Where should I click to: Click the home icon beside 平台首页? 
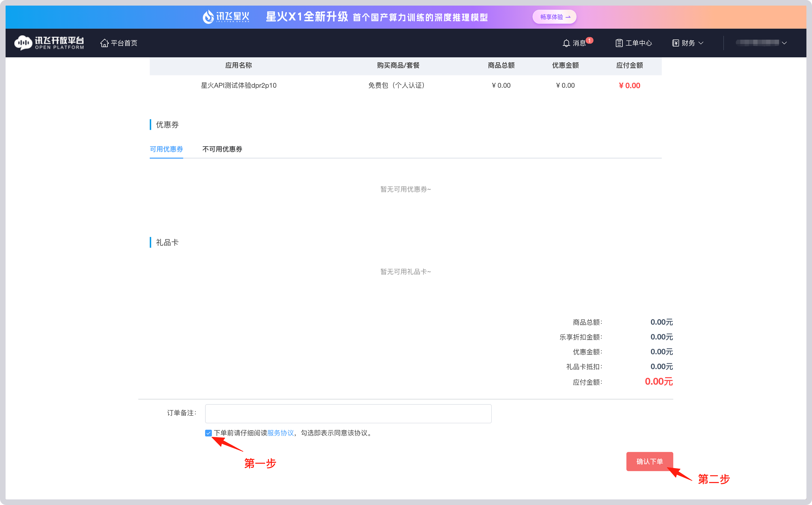[105, 43]
